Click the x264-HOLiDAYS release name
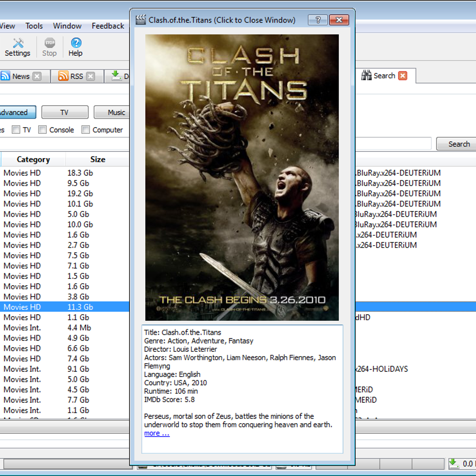The height and width of the screenshot is (476, 476). point(382,369)
